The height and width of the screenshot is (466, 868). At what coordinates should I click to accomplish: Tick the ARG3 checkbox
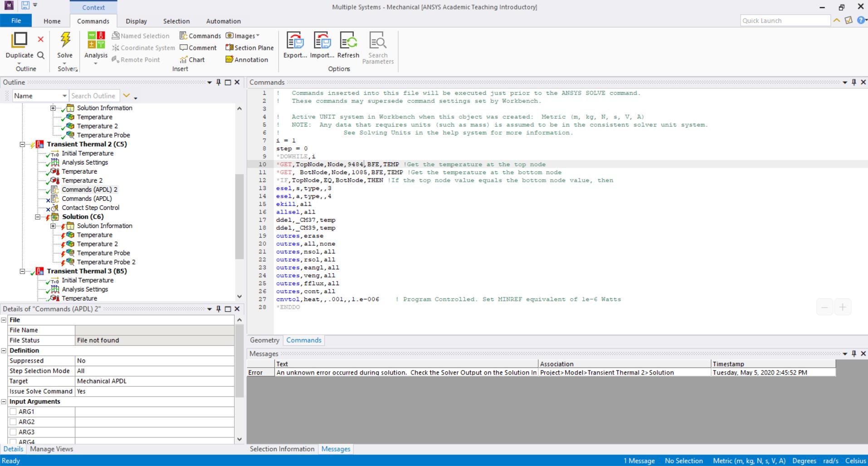pyautogui.click(x=13, y=432)
